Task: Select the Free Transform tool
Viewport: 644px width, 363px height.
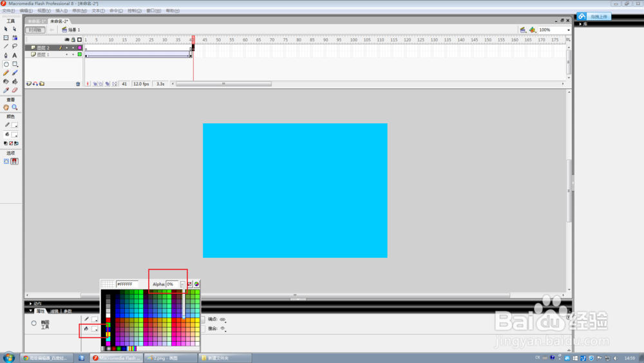Action: (x=6, y=38)
